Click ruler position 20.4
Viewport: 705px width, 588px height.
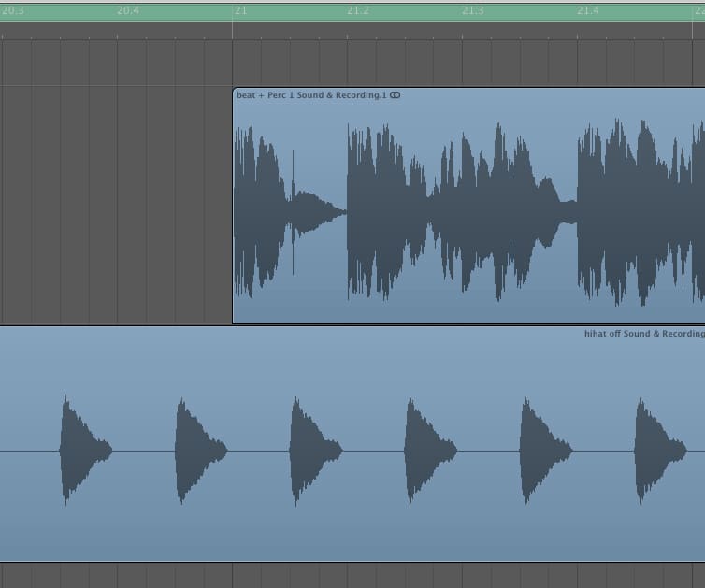(128, 10)
